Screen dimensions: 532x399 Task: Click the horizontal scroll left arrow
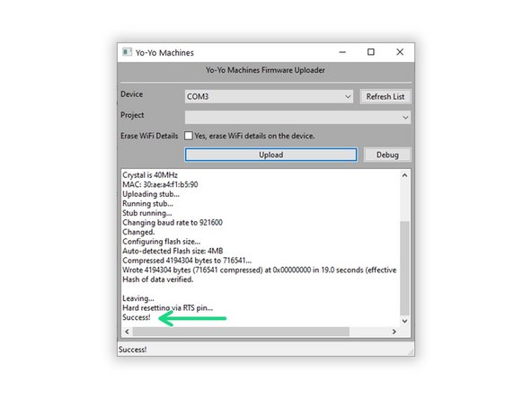point(127,332)
